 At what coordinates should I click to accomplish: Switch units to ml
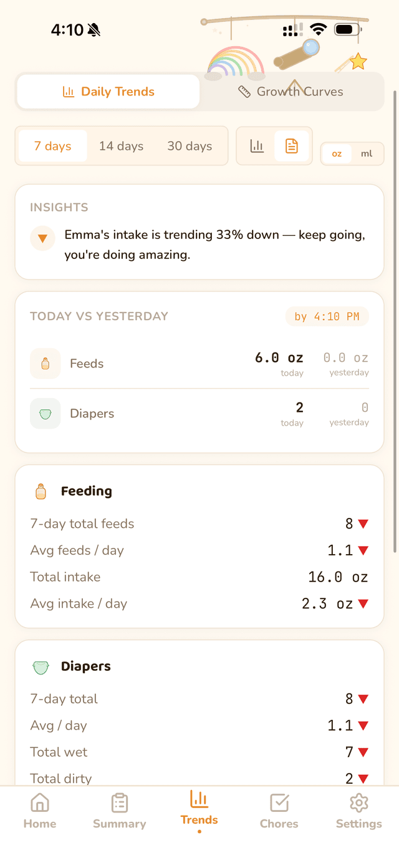(367, 154)
